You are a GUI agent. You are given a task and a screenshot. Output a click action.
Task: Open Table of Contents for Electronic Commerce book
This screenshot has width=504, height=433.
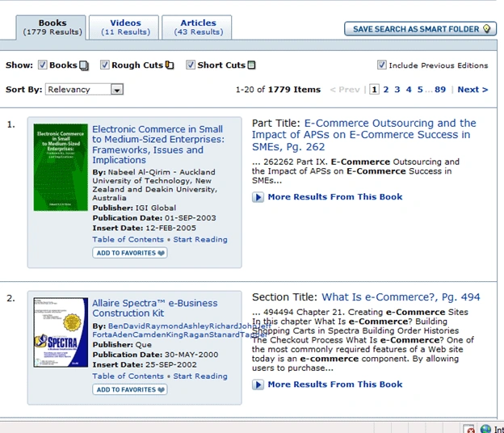(x=128, y=239)
